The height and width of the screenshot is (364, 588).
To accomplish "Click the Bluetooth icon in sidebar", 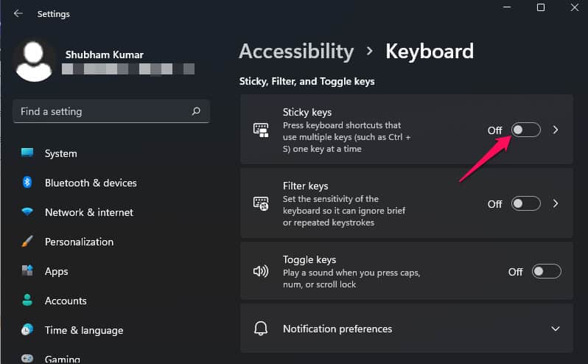I will point(27,183).
